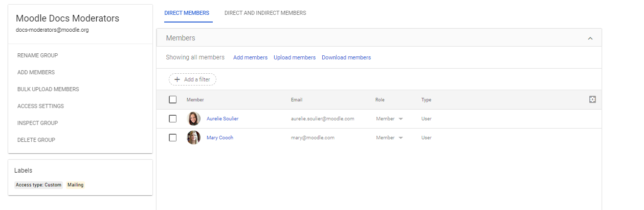This screenshot has width=644, height=210.
Task: Open the Role dropdown for Mary Cooch
Action: click(389, 138)
